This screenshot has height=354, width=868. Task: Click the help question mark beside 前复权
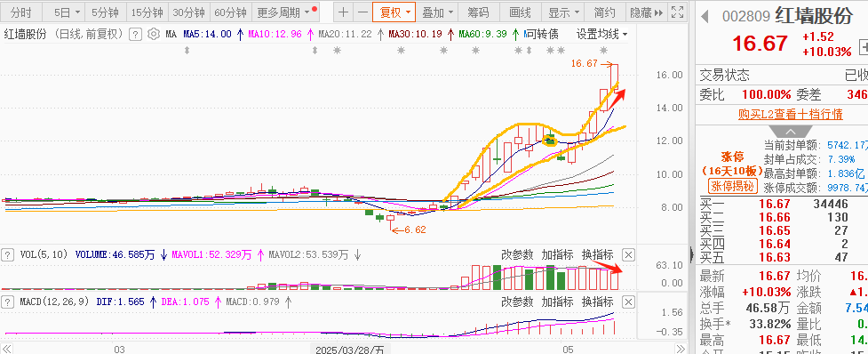click(x=135, y=35)
